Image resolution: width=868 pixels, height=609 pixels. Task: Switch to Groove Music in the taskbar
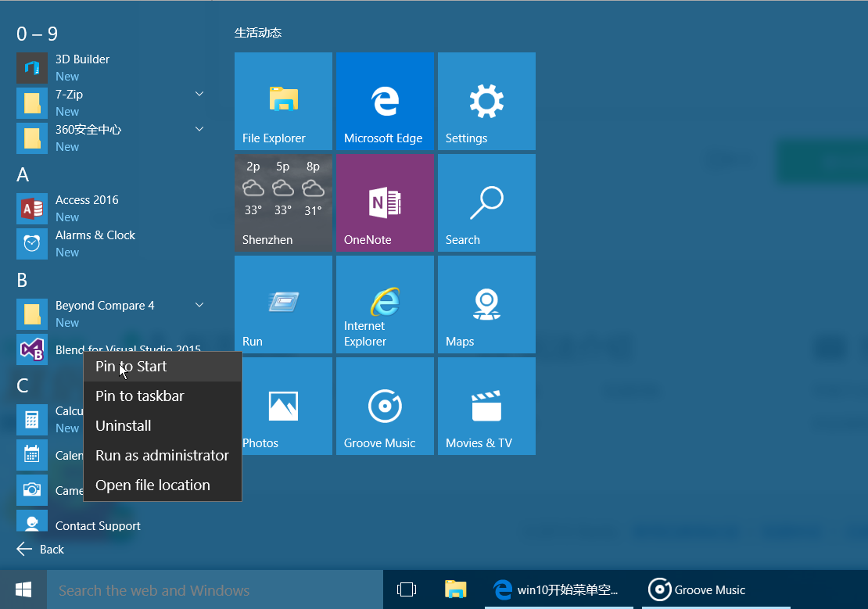click(x=716, y=589)
